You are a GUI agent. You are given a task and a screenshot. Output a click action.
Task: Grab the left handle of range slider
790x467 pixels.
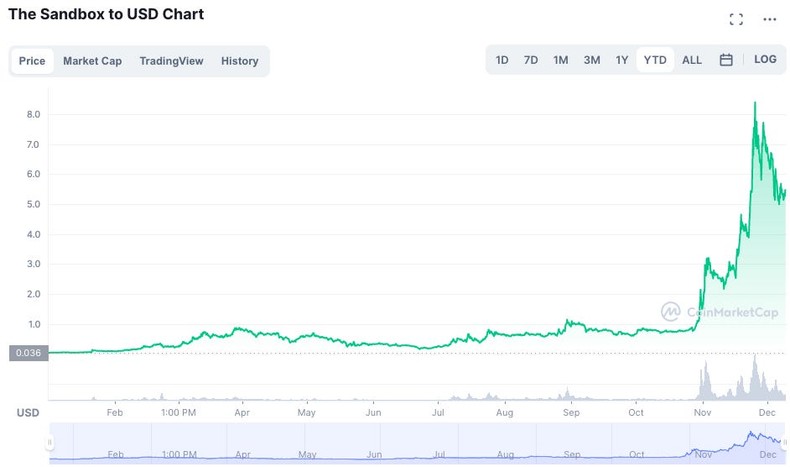click(50, 442)
